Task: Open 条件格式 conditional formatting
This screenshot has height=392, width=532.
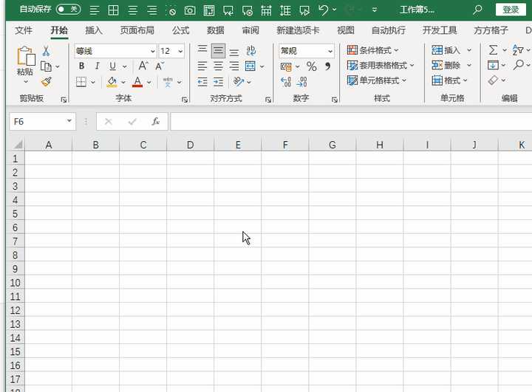Action: tap(373, 50)
